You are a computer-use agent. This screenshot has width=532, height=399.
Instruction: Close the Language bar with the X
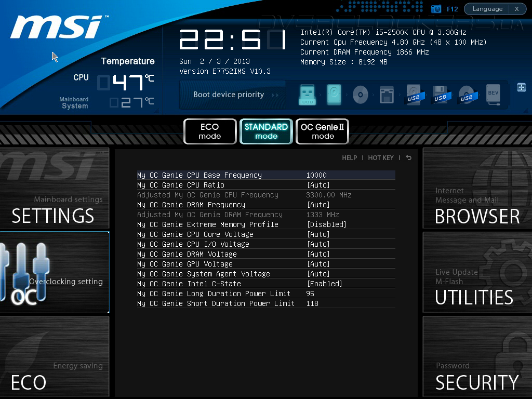point(517,9)
